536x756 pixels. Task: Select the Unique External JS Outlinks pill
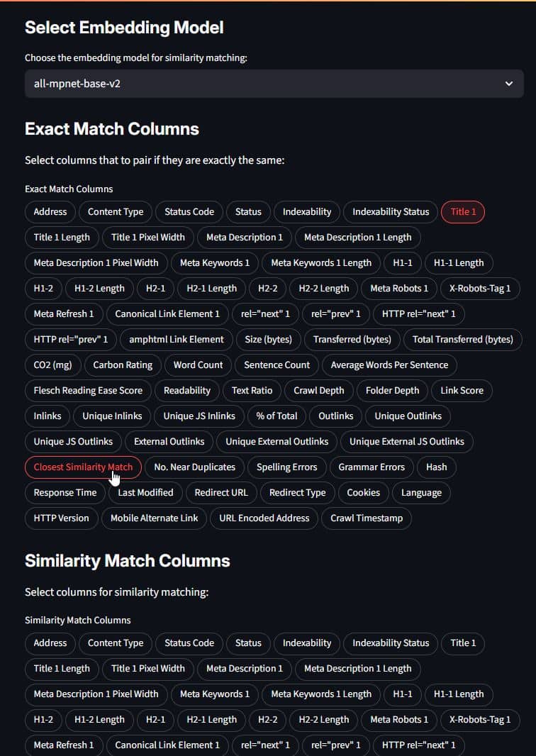[x=407, y=442]
